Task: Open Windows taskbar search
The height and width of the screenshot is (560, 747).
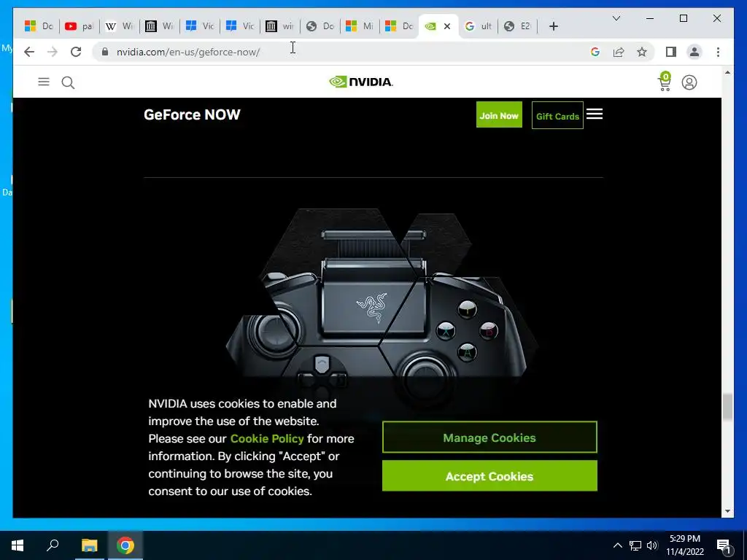Action: 53,545
